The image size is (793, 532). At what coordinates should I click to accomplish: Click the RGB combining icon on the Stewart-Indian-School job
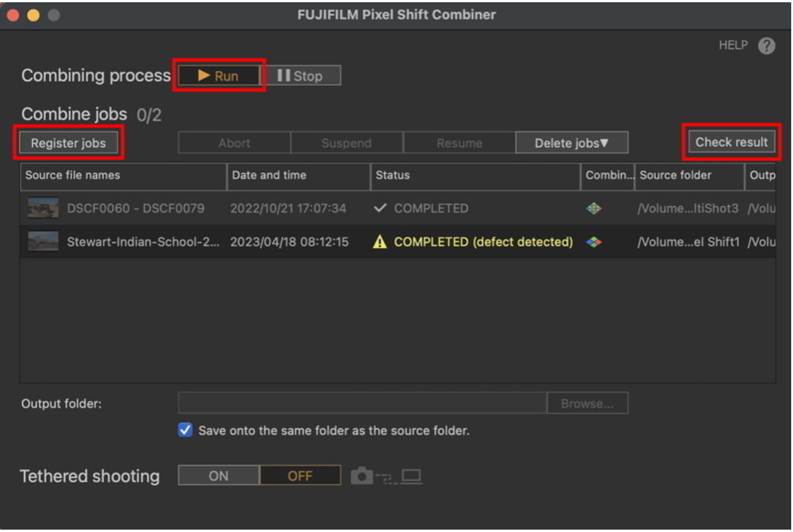click(594, 242)
